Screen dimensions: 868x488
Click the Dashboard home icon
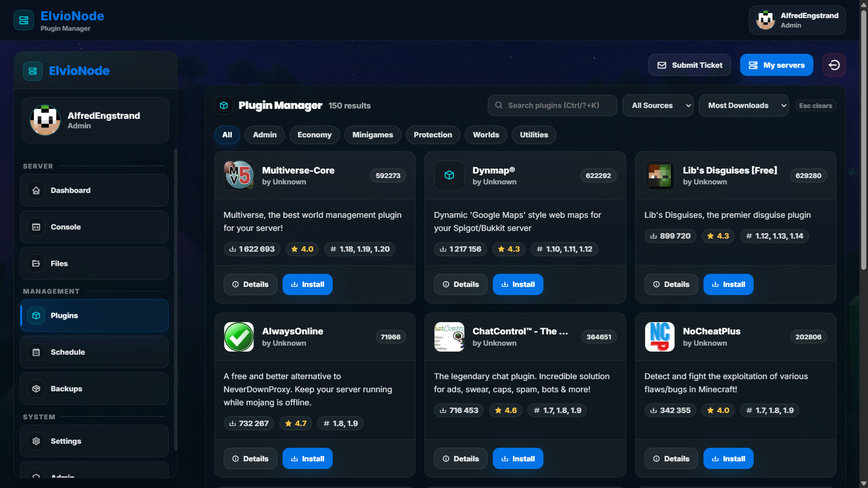36,190
